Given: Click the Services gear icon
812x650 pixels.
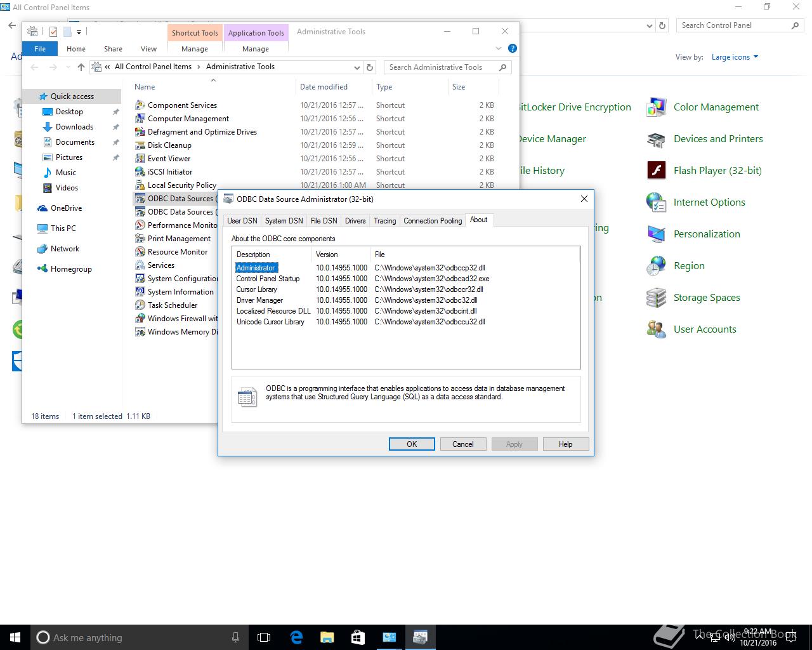Looking at the screenshot, I should [x=140, y=265].
